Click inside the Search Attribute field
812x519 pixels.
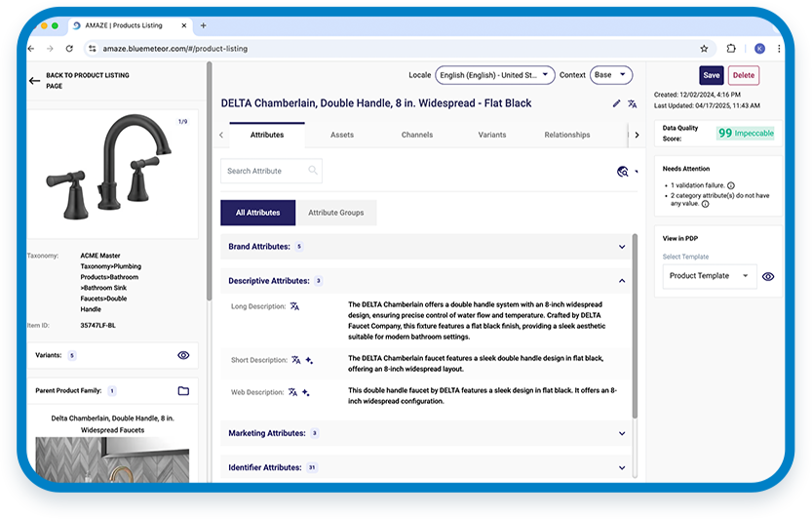point(271,171)
